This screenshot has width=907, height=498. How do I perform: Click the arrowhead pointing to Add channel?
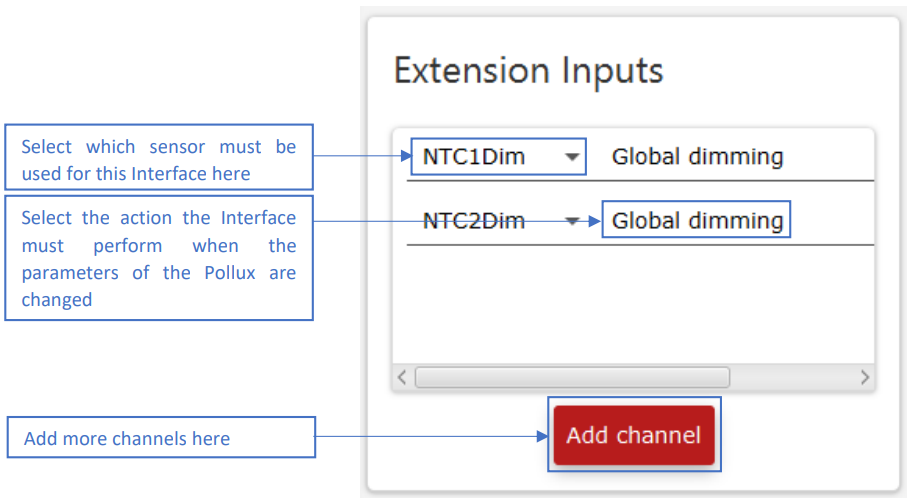pos(542,436)
